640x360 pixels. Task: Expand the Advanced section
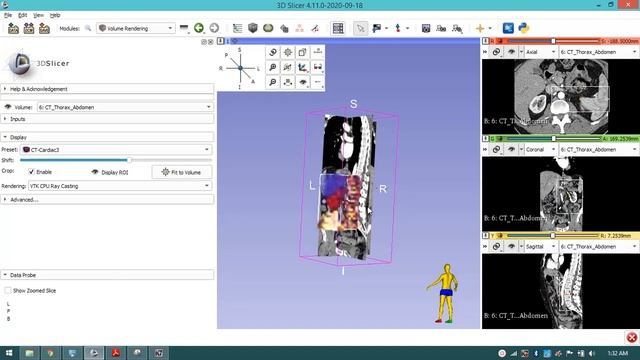coord(107,200)
